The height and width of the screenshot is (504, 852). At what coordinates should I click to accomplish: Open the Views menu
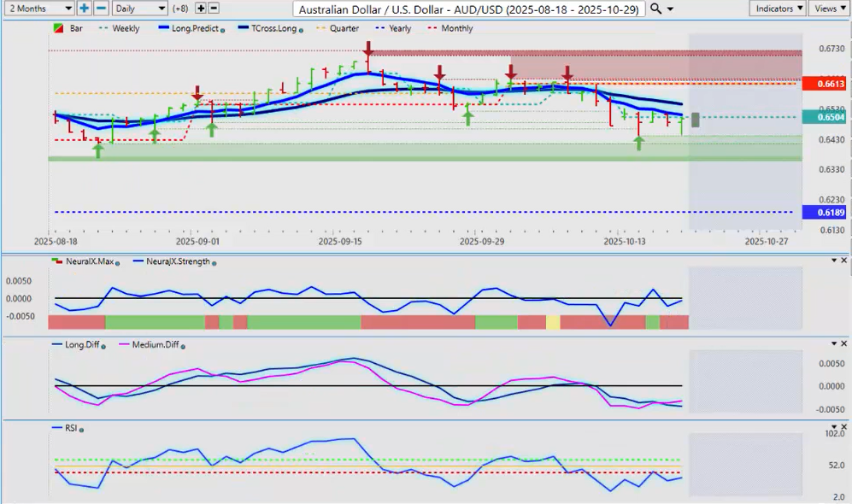point(829,9)
